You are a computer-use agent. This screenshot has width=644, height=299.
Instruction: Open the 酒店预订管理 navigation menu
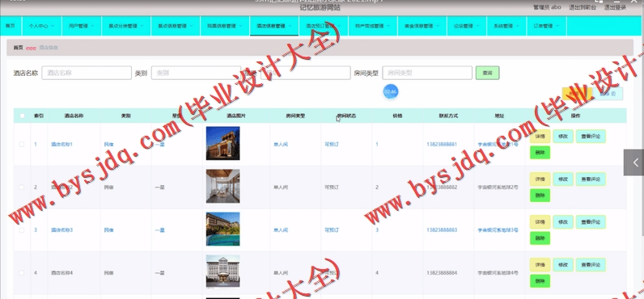click(324, 26)
